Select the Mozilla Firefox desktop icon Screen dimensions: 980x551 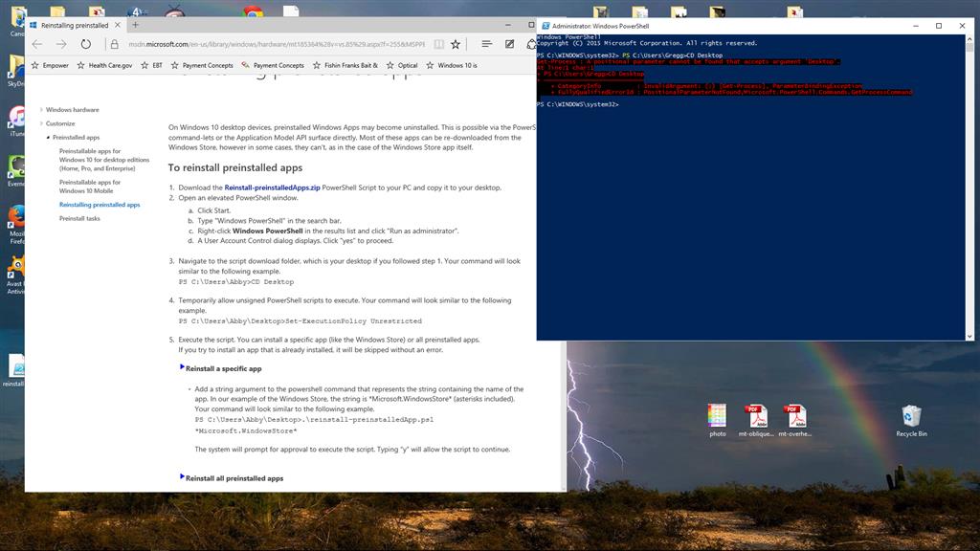click(17, 225)
